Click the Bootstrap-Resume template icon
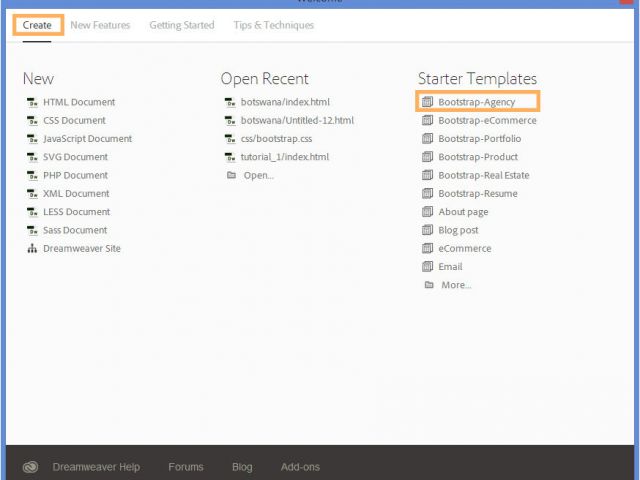Screen dimensions: 640x480 (x=427, y=193)
